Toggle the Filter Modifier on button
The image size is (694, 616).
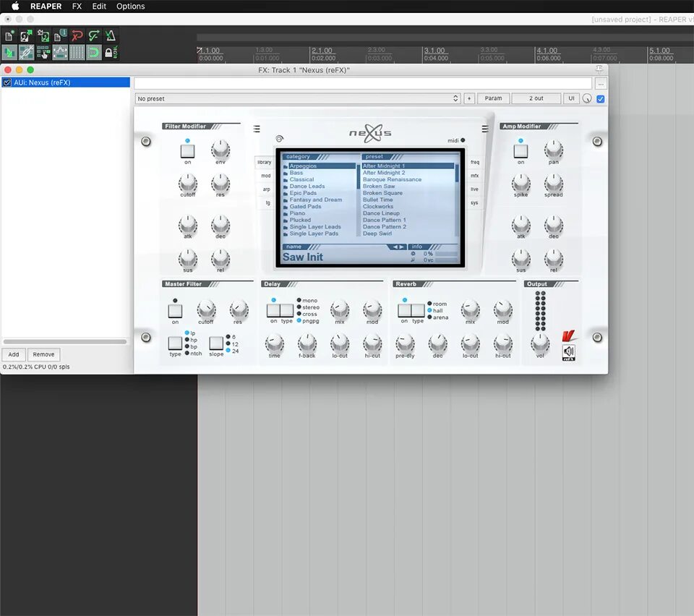pyautogui.click(x=188, y=151)
